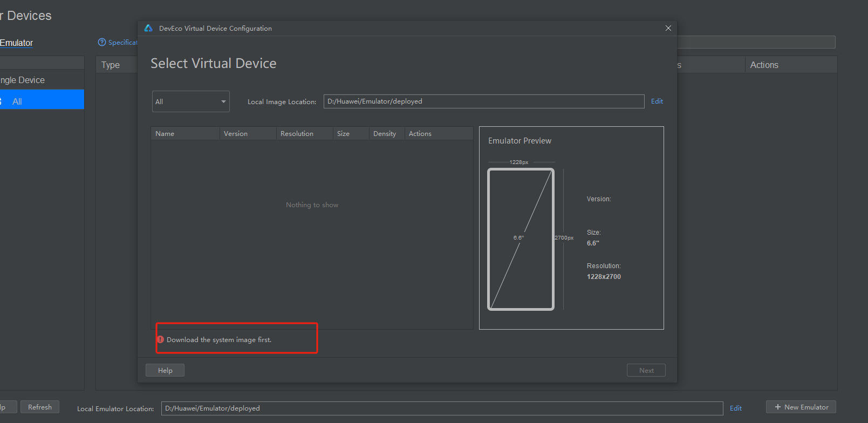This screenshot has height=423, width=868.
Task: Click Edit beside Local Emulator Location
Action: pyautogui.click(x=736, y=408)
